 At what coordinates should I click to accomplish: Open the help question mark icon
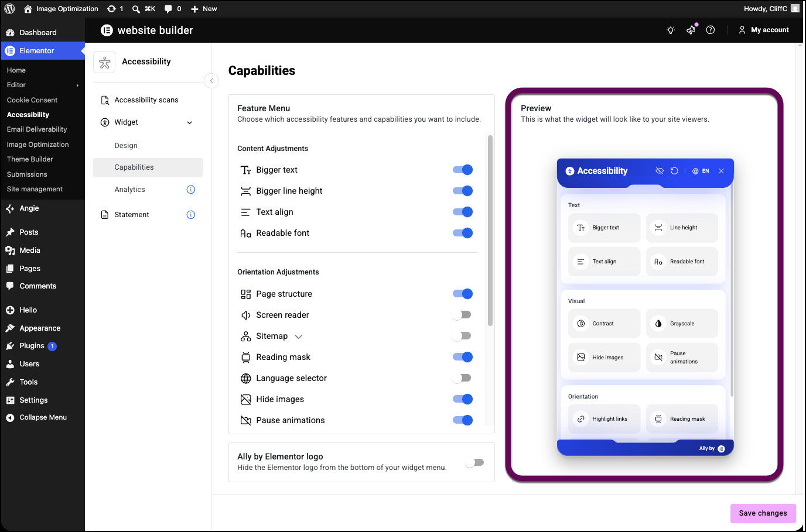coord(711,30)
